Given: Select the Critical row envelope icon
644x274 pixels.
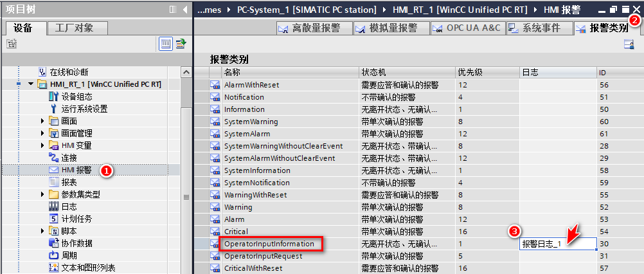Looking at the screenshot, I should pyautogui.click(x=215, y=232).
